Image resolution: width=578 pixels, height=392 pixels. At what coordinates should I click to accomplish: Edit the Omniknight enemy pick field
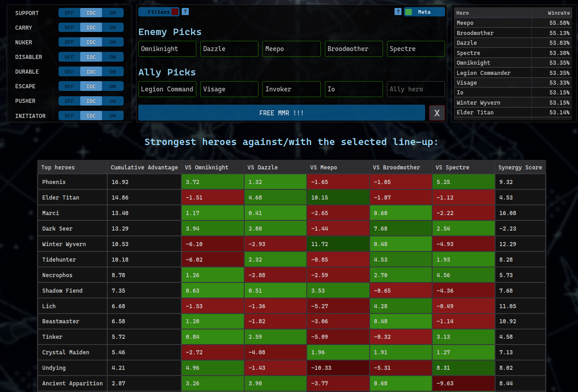(167, 49)
